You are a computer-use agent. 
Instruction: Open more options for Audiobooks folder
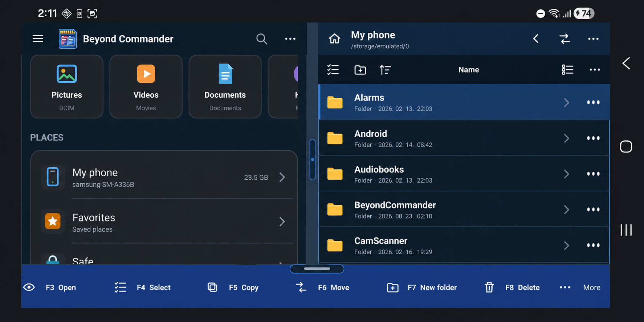pyautogui.click(x=593, y=174)
